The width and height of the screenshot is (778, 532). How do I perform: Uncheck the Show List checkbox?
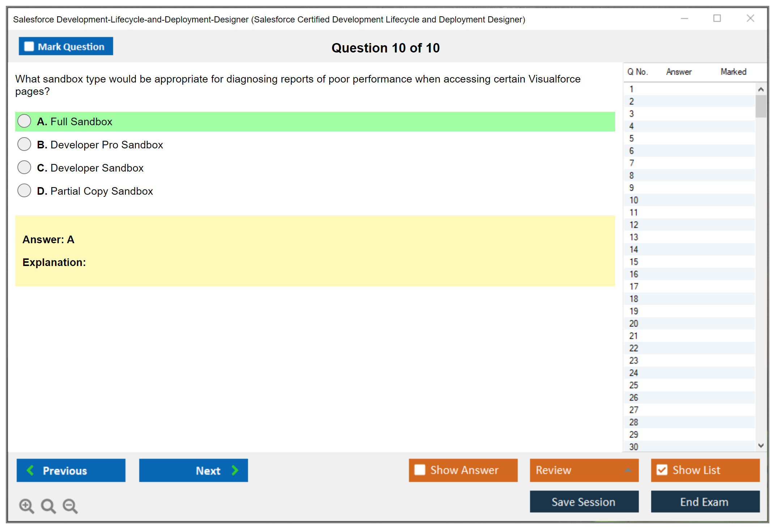tap(662, 470)
